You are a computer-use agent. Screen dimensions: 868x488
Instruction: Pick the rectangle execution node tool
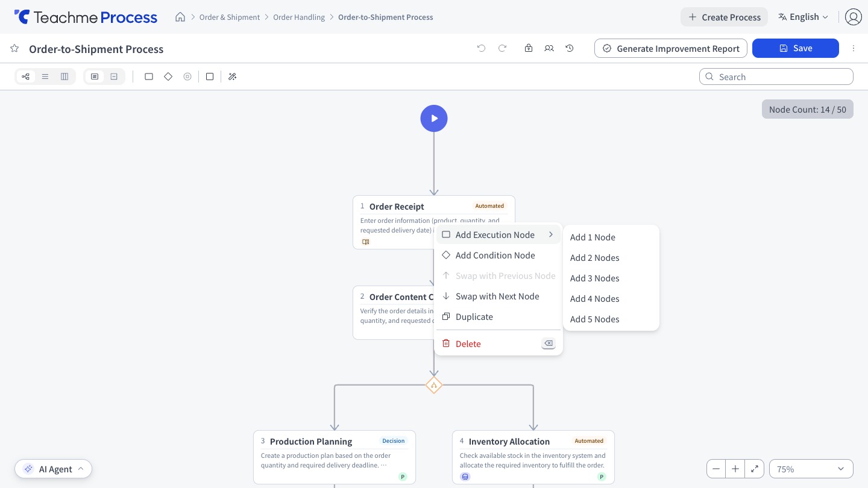[149, 77]
